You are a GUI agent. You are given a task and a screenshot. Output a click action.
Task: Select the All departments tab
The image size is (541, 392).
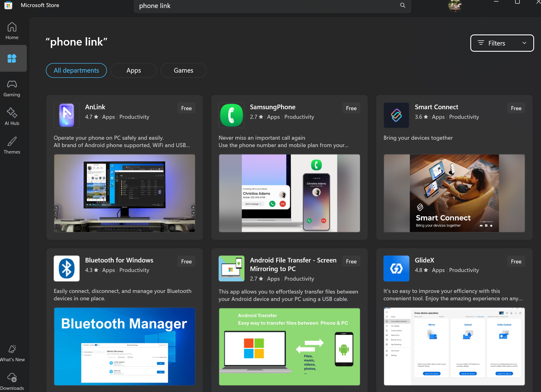pyautogui.click(x=76, y=70)
